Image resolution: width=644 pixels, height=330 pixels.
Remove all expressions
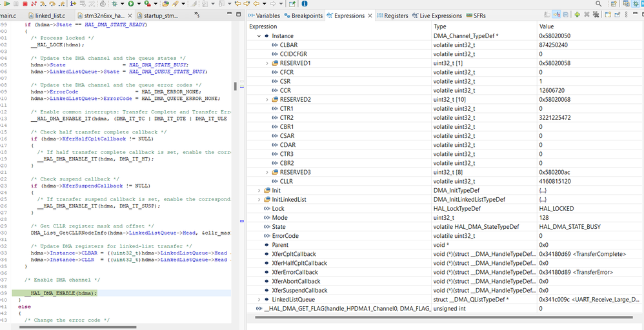(596, 14)
